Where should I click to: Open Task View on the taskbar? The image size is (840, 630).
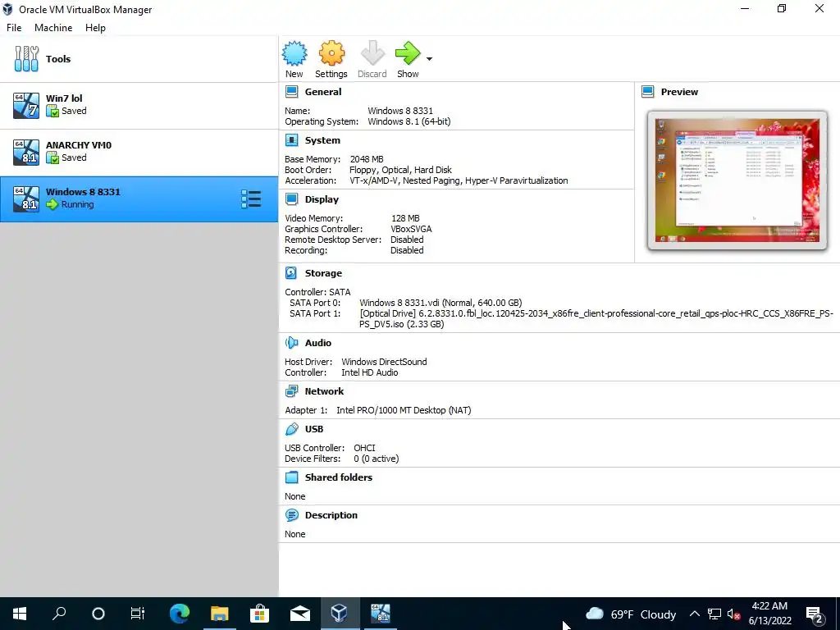[x=138, y=614]
